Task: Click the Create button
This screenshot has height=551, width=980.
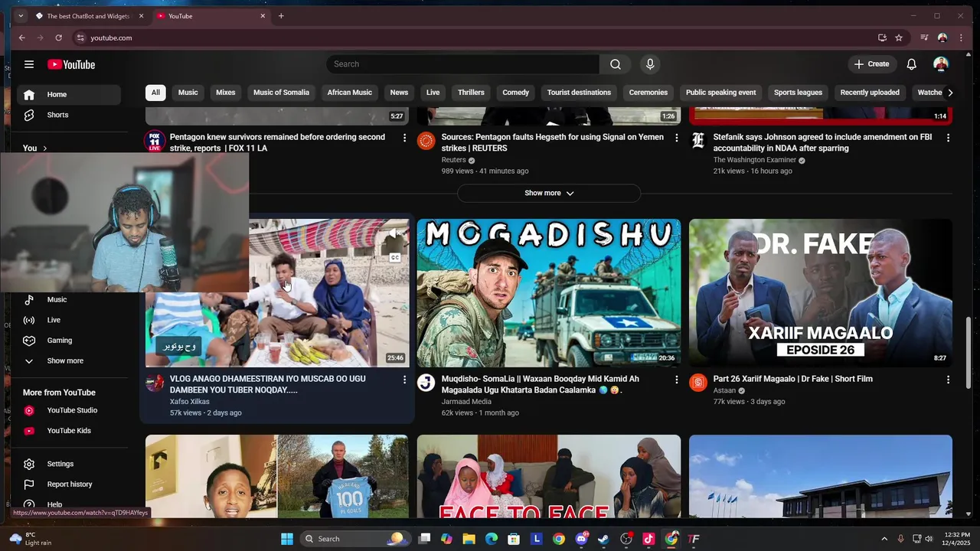Action: 871,64
